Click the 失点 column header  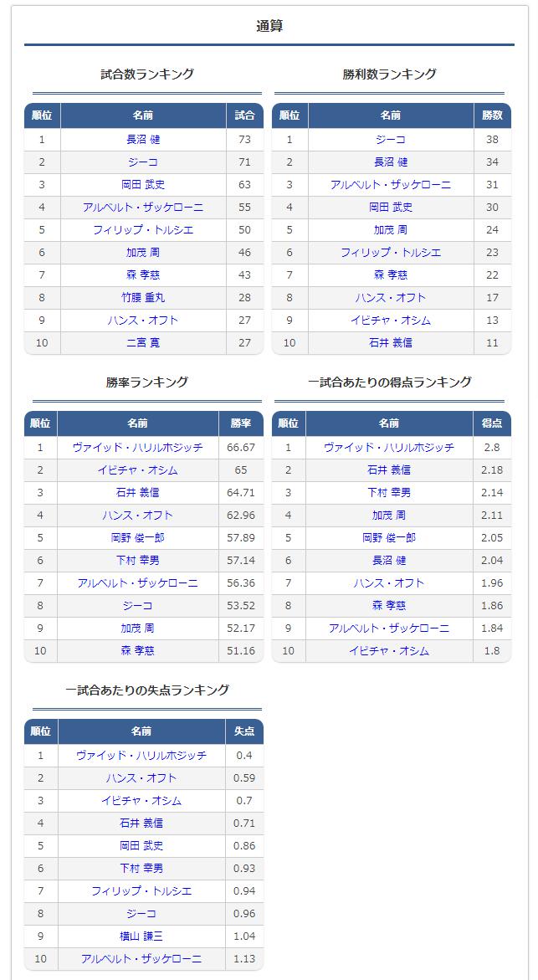(244, 731)
